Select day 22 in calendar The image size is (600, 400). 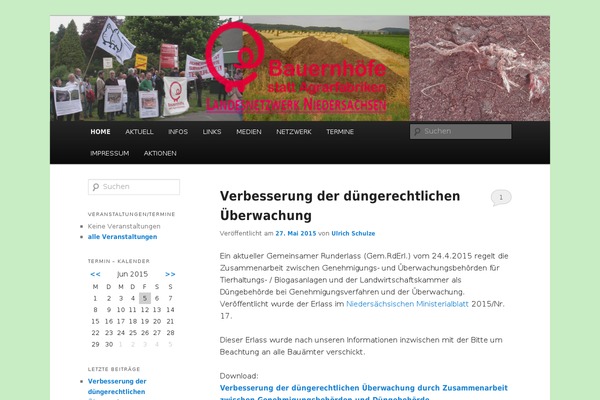click(95, 333)
